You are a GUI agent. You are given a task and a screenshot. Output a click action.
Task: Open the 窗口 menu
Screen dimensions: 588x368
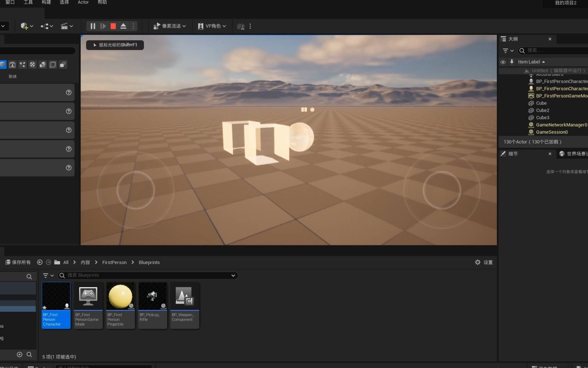(x=10, y=2)
